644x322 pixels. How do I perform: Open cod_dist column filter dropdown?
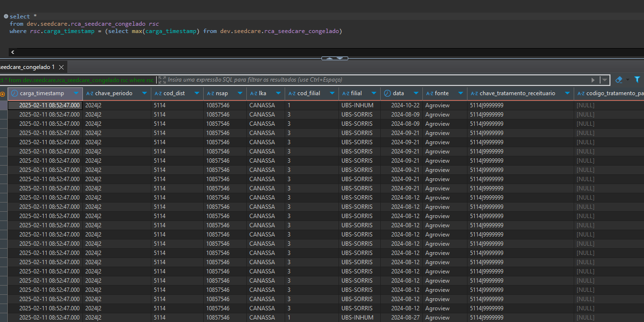point(197,93)
